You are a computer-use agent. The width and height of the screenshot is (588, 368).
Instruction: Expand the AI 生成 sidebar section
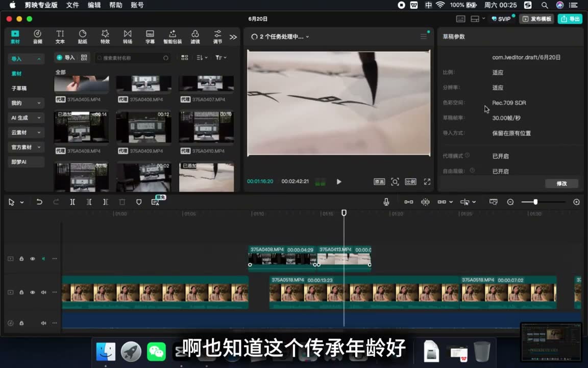coord(26,118)
